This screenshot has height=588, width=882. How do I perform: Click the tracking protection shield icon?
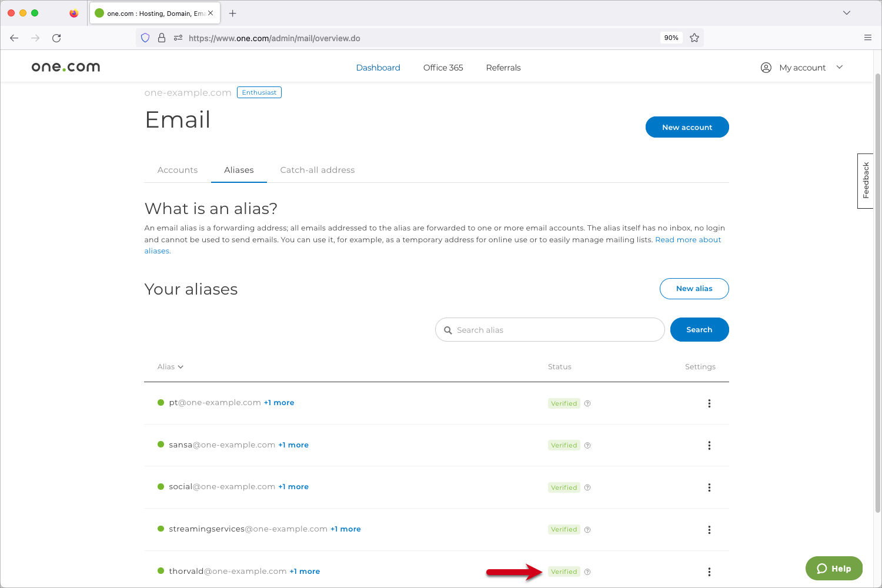(x=145, y=38)
